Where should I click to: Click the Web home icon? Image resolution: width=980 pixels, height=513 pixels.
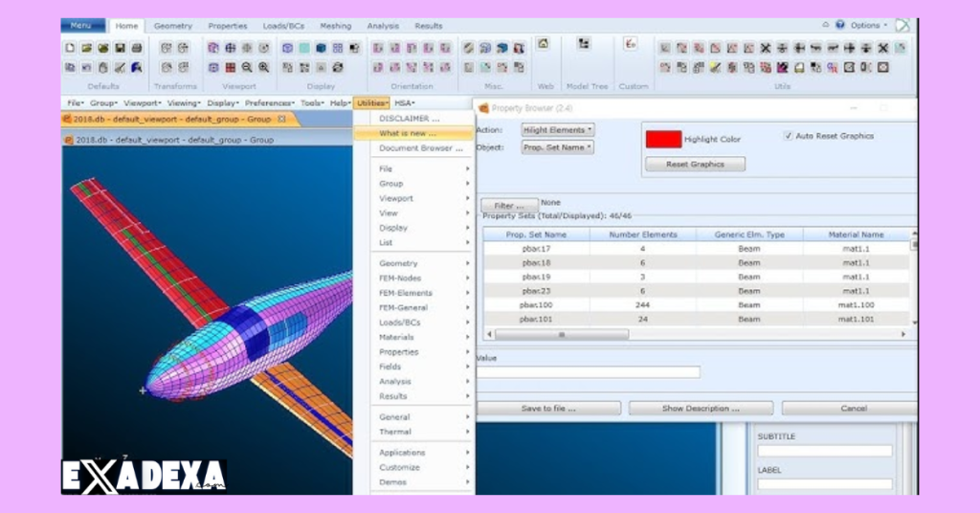pos(543,44)
